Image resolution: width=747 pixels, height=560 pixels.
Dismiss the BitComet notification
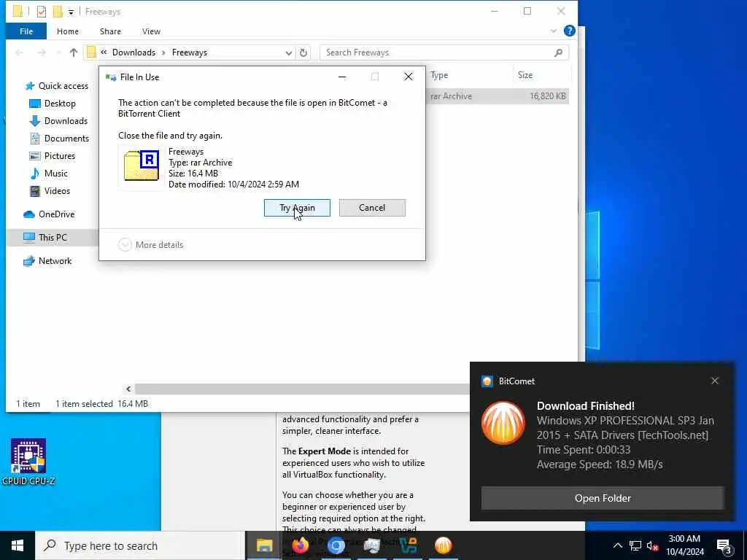pos(715,381)
